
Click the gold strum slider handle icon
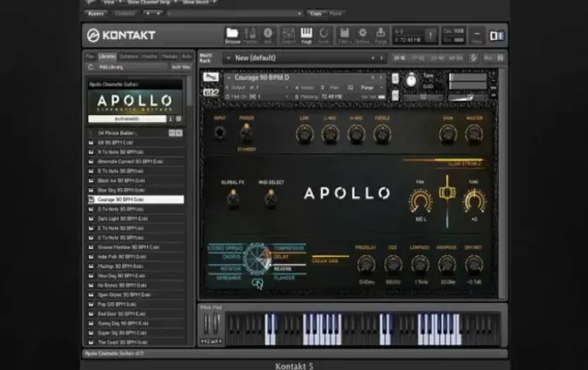pyautogui.click(x=447, y=192)
